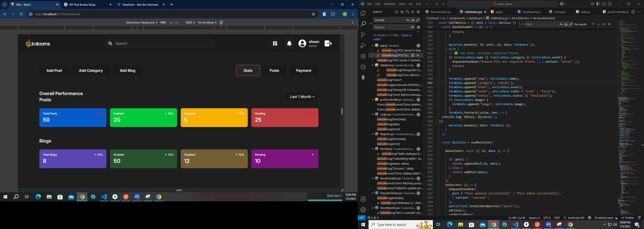Close the Find widget

(x=609, y=24)
